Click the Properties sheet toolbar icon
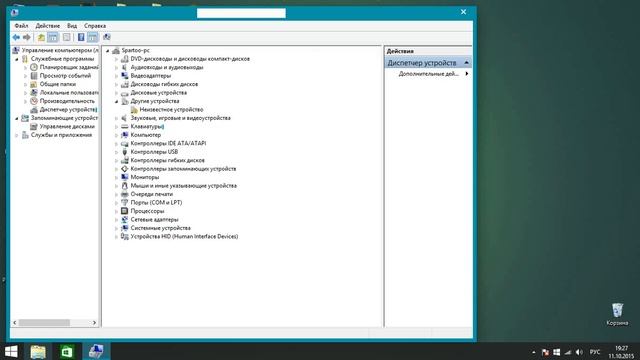640x360 pixels. 67,38
